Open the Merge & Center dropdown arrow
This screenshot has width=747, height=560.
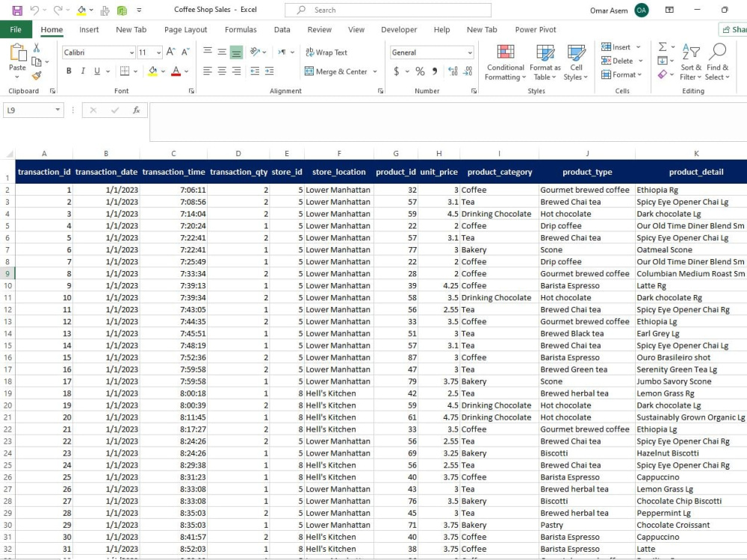[x=376, y=72]
